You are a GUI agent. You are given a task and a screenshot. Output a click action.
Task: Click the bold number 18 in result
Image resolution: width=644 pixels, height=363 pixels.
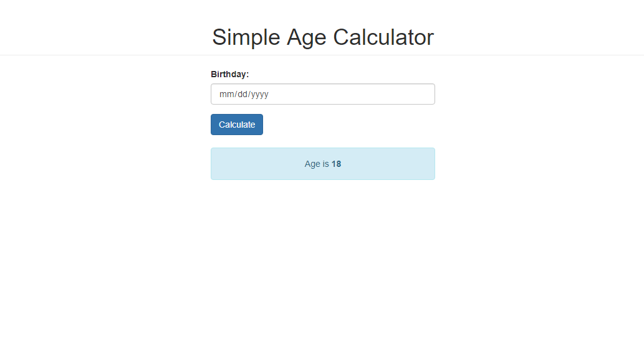point(337,164)
